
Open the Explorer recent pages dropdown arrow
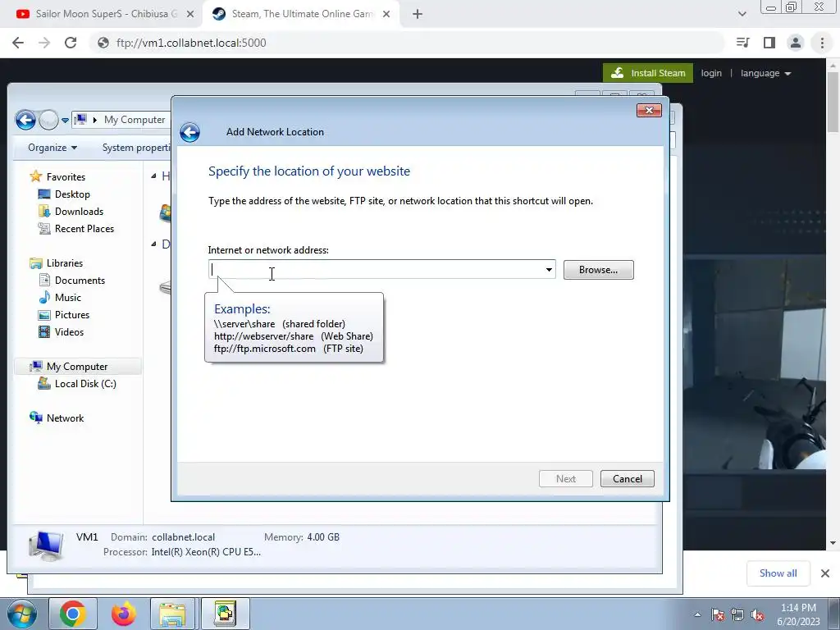point(65,120)
